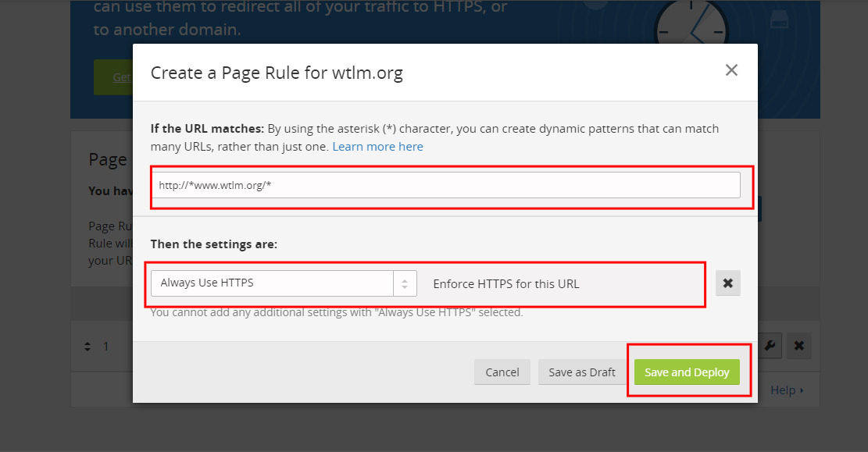868x452 pixels.
Task: Click the wrench edit icon for rule 1
Action: pos(770,346)
